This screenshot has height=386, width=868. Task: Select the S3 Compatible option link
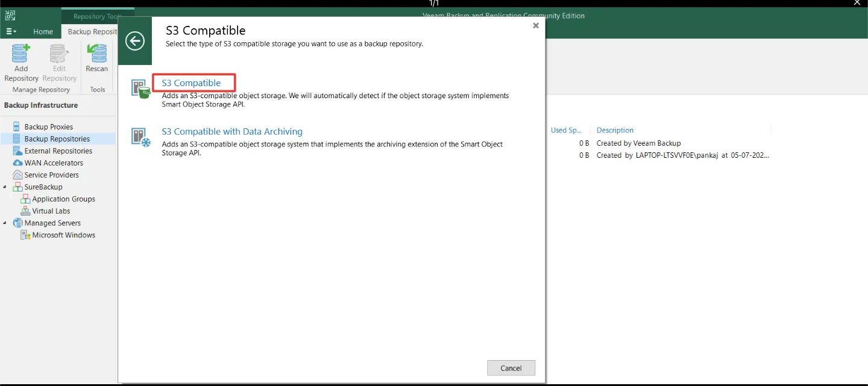tap(191, 82)
